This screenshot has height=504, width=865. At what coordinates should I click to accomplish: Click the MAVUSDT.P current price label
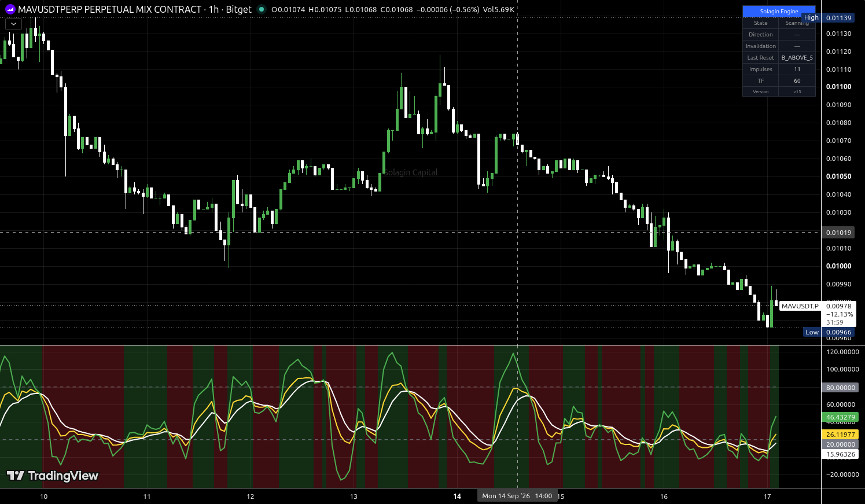[x=800, y=306]
